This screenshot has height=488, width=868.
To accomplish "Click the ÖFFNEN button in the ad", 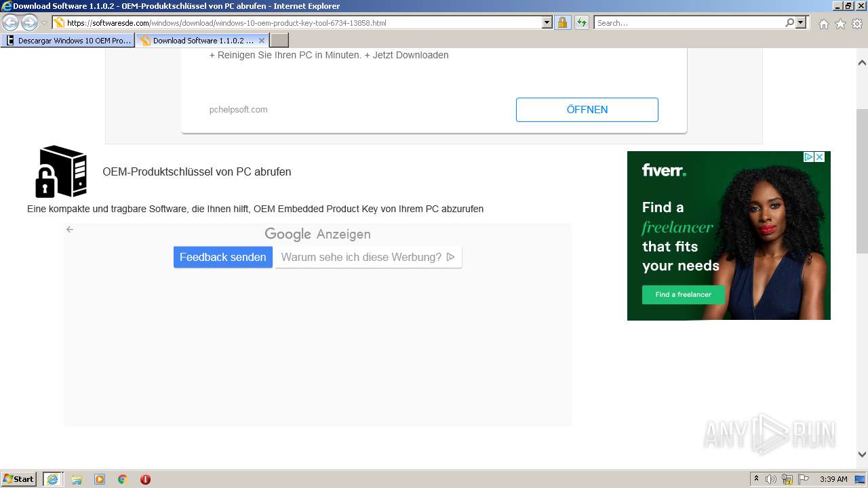I will [x=587, y=110].
